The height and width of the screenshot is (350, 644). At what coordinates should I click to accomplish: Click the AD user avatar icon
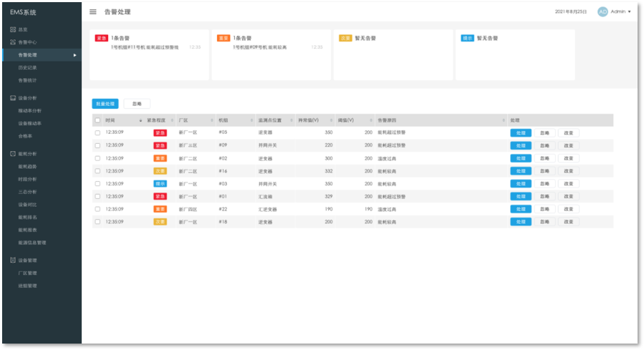point(602,12)
